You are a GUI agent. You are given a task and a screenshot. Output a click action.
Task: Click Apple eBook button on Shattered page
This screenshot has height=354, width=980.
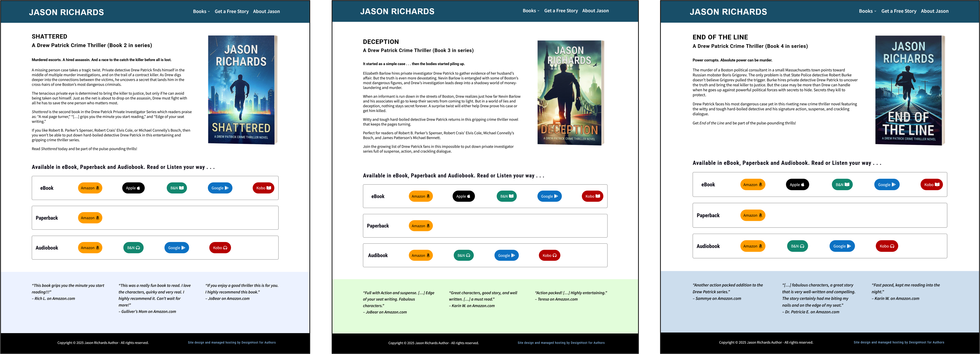click(133, 188)
